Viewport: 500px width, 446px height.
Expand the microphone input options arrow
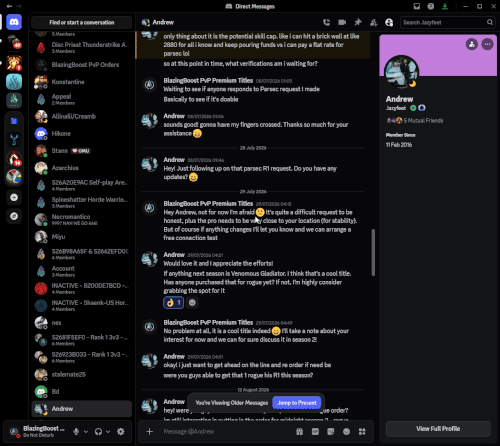point(86,431)
